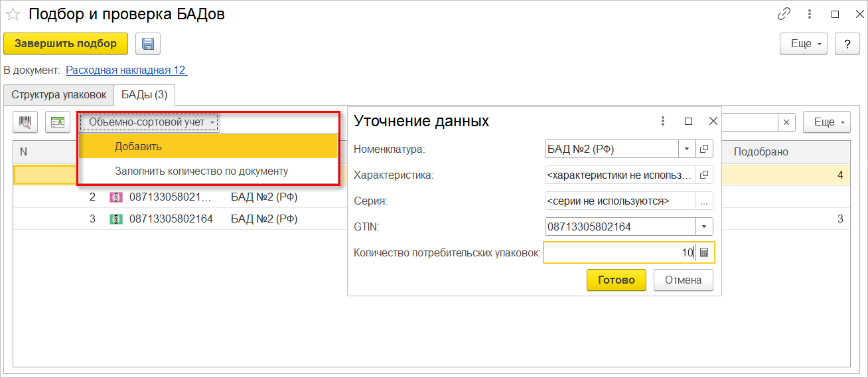The width and height of the screenshot is (868, 378).
Task: Open the Номенклатура item card icon
Action: click(704, 149)
